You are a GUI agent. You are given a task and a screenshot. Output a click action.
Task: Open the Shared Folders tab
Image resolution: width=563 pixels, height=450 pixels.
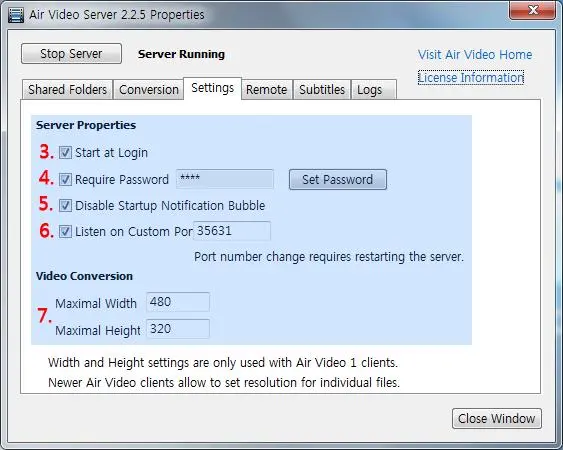coord(68,89)
